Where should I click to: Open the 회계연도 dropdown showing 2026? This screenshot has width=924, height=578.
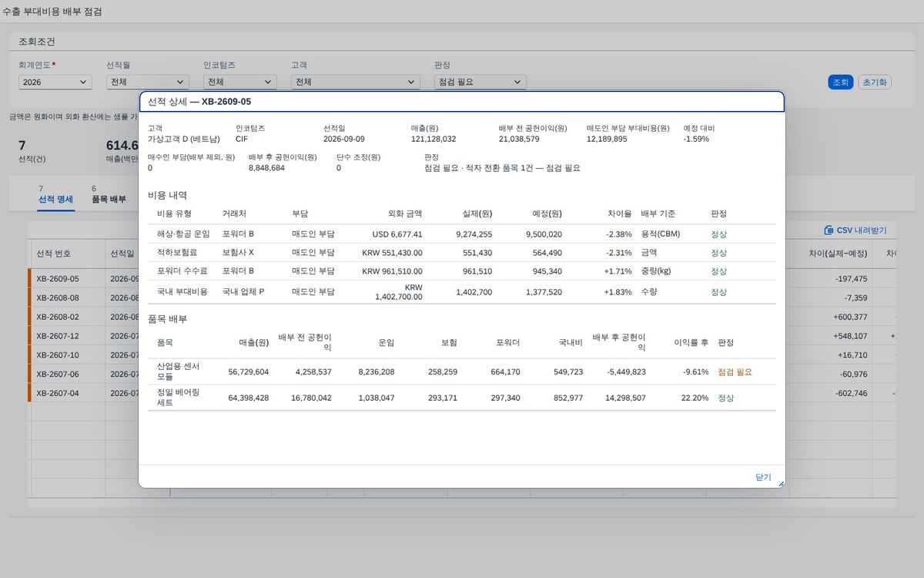(55, 82)
